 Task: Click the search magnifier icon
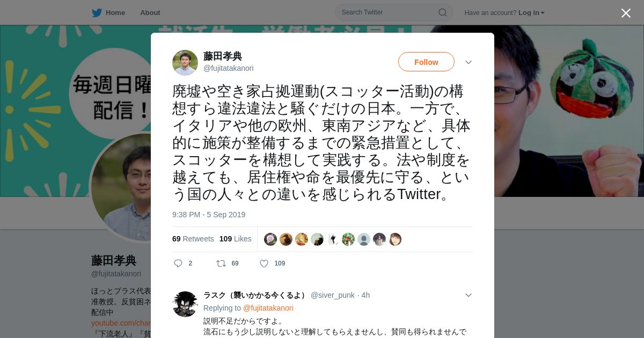[443, 12]
